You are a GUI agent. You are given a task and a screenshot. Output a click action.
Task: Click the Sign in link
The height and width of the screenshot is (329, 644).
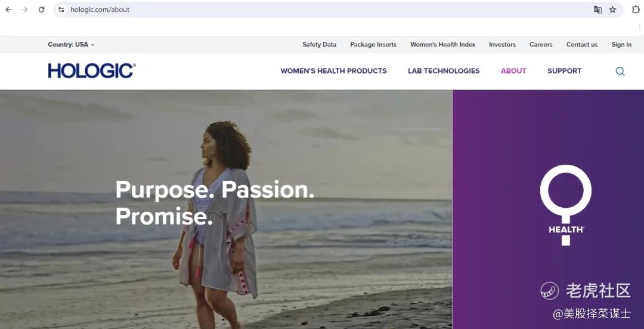tap(621, 44)
